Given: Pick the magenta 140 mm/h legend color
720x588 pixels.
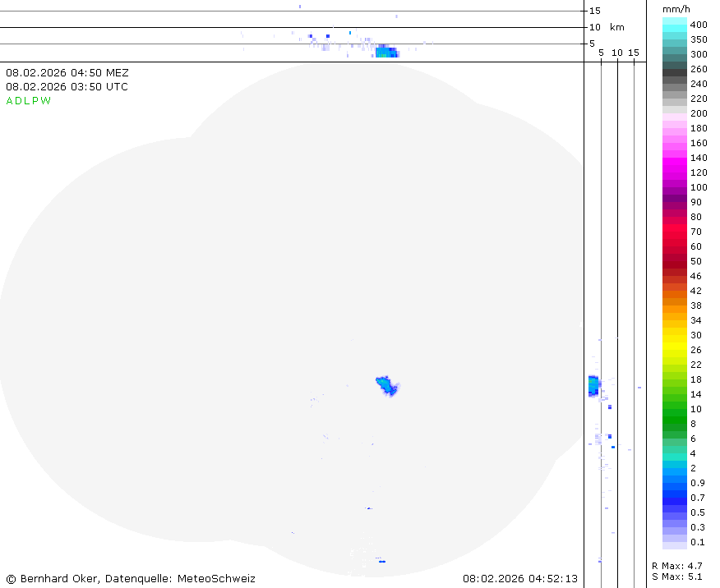Looking at the screenshot, I should pyautogui.click(x=675, y=158).
